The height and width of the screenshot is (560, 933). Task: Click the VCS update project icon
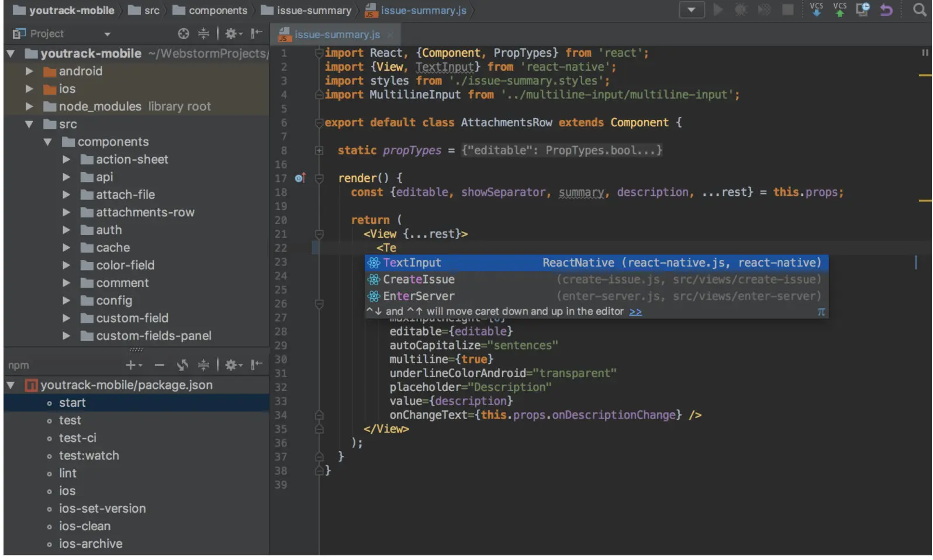coord(816,9)
